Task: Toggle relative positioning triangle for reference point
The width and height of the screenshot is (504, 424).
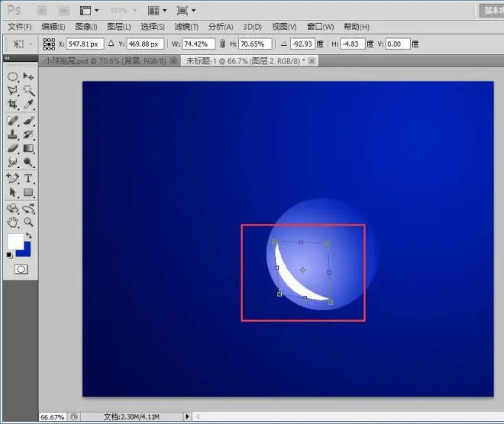Action: pyautogui.click(x=111, y=43)
